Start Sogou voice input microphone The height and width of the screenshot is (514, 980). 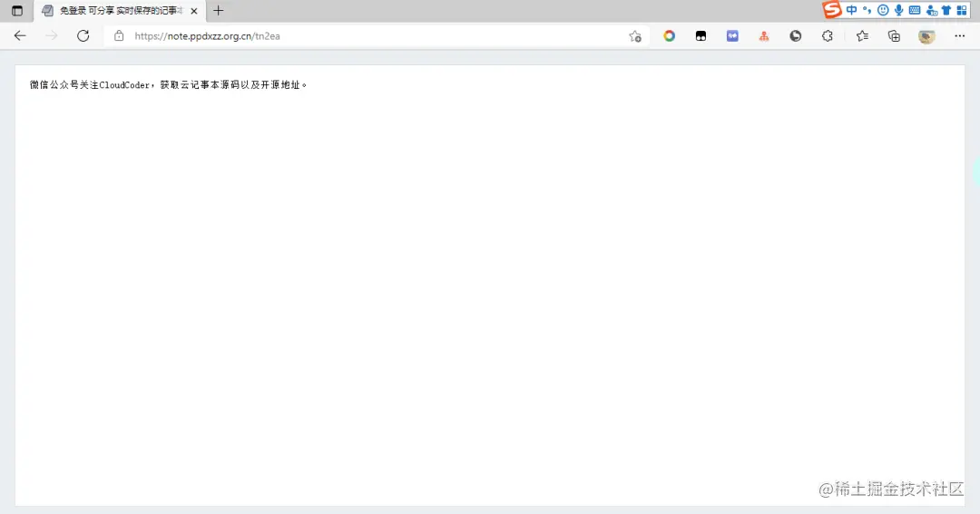(x=898, y=10)
